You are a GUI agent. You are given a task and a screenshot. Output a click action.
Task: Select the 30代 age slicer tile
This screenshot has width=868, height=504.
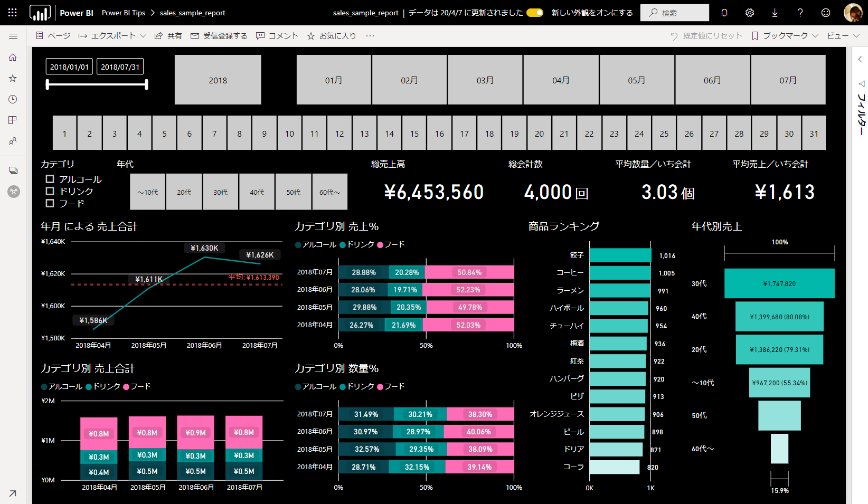tap(221, 192)
